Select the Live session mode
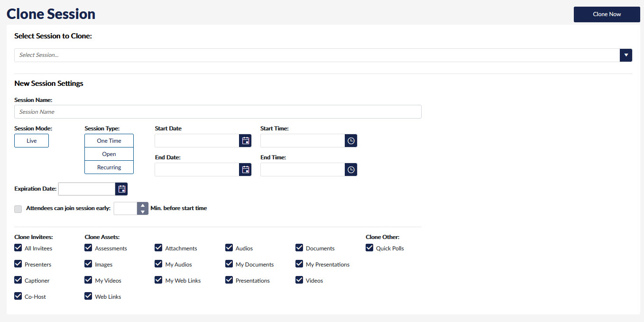This screenshot has height=322, width=644. click(x=31, y=141)
